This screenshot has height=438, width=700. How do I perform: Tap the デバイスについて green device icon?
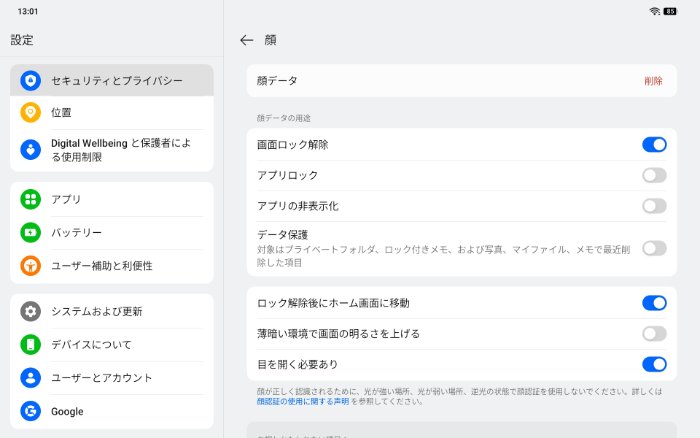[30, 344]
